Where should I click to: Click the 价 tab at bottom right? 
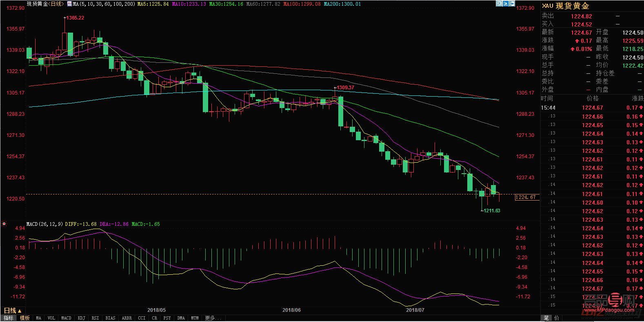[556, 318]
